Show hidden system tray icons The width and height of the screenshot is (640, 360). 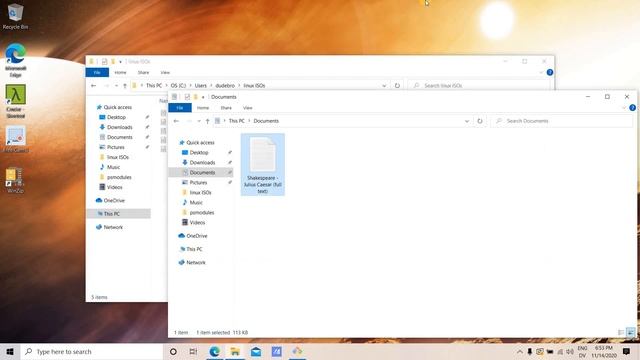520,351
